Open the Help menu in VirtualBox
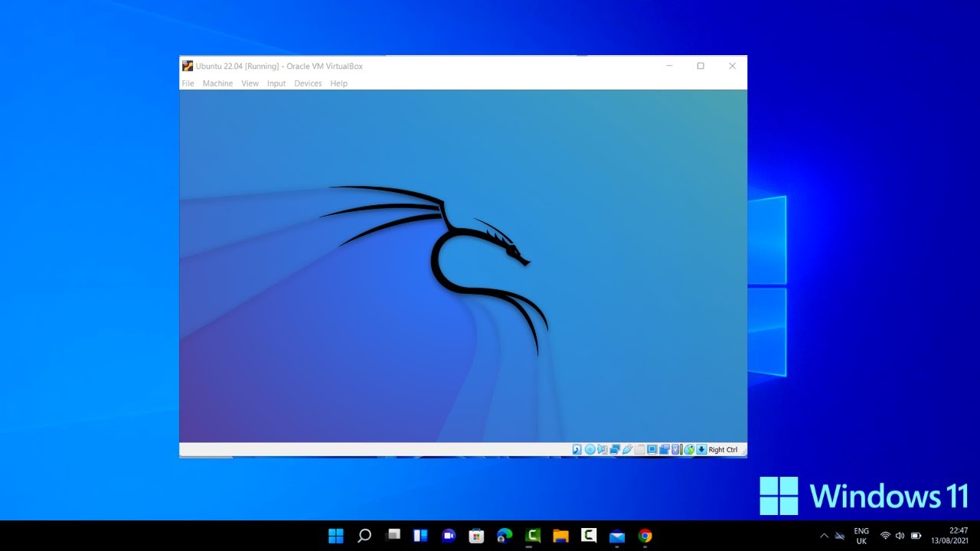Viewport: 980px width, 551px height. pyautogui.click(x=338, y=83)
